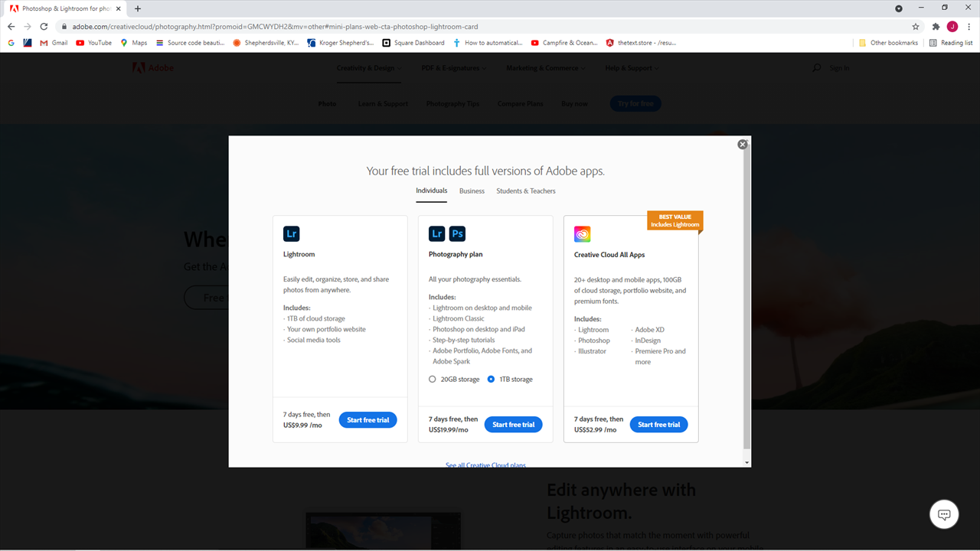Go back to the previous page in browser
This screenshot has width=980, height=551.
[x=11, y=26]
